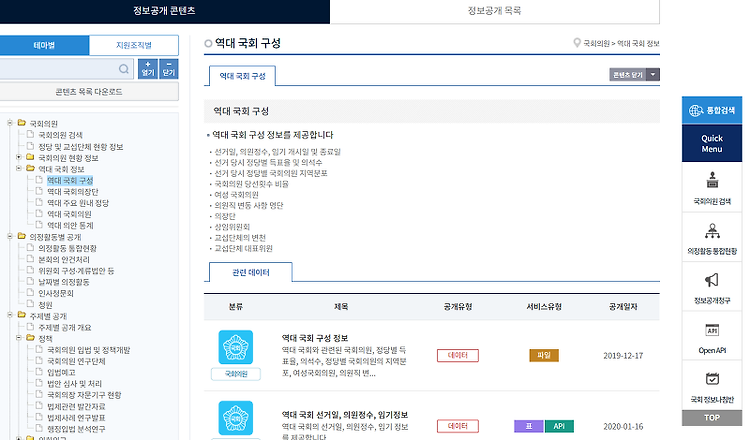Open 역대 국회 구성 정보 title link

315,338
